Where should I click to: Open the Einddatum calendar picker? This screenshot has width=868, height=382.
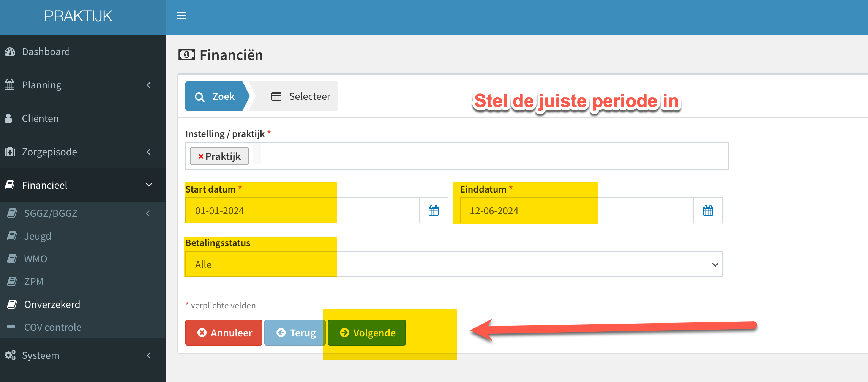(x=708, y=210)
